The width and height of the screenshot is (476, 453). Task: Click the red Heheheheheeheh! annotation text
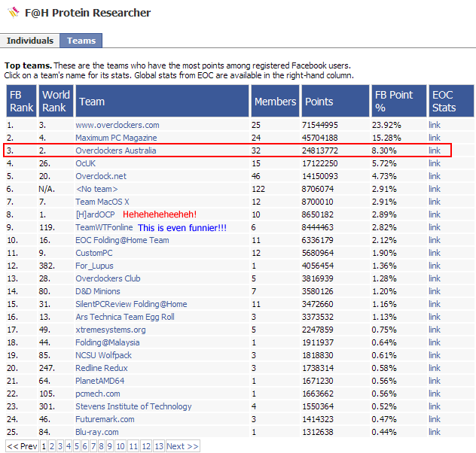(x=160, y=214)
